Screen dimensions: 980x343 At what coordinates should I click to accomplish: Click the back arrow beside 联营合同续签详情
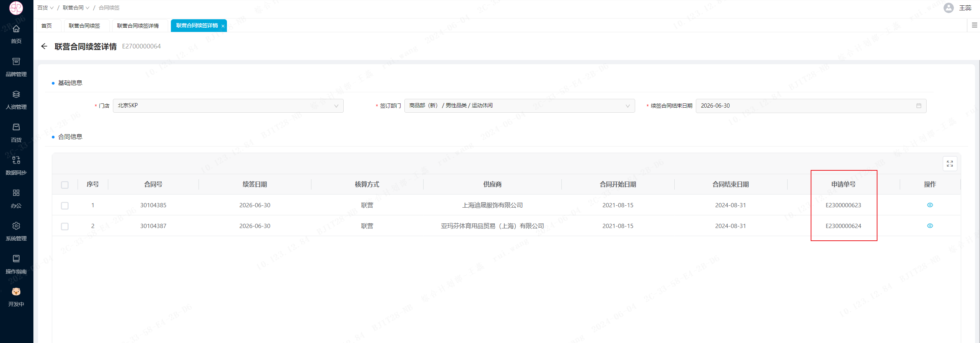(x=44, y=47)
